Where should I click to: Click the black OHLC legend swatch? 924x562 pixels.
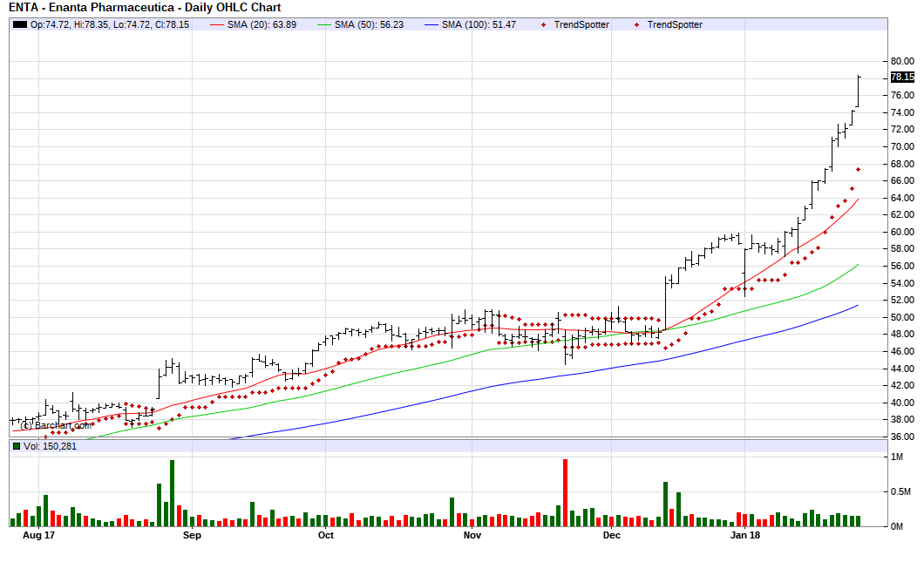[x=20, y=24]
